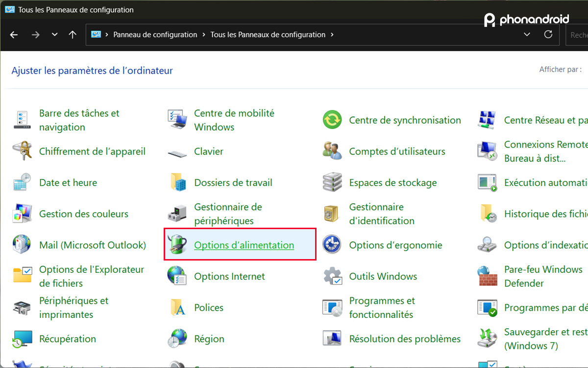The height and width of the screenshot is (368, 588).
Task: Open the Région globe clock icon
Action: coord(177,339)
